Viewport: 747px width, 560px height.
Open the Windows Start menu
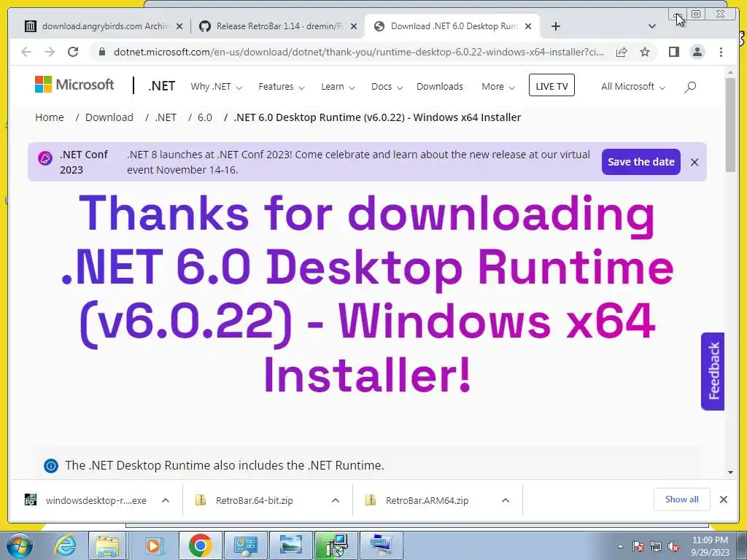point(20,545)
